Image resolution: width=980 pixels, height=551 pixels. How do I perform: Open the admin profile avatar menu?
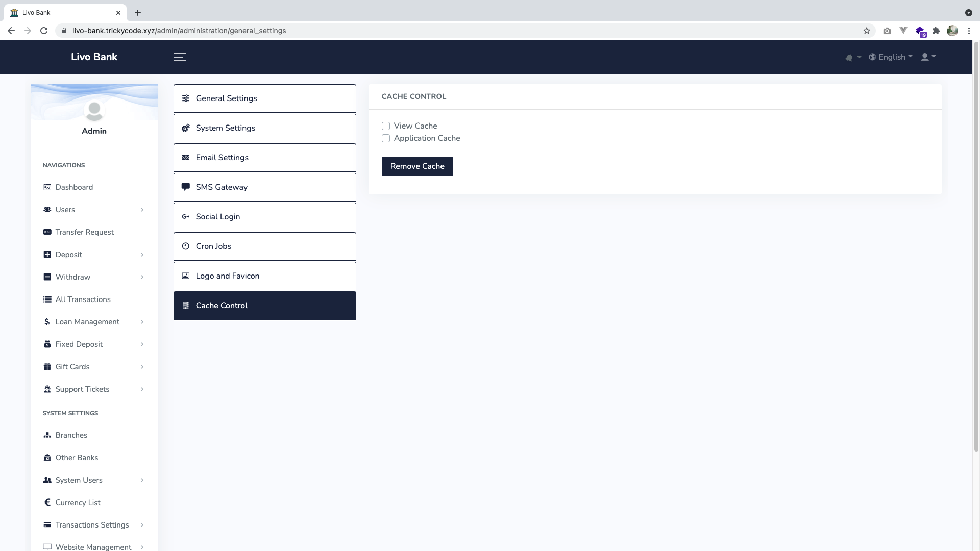[928, 57]
